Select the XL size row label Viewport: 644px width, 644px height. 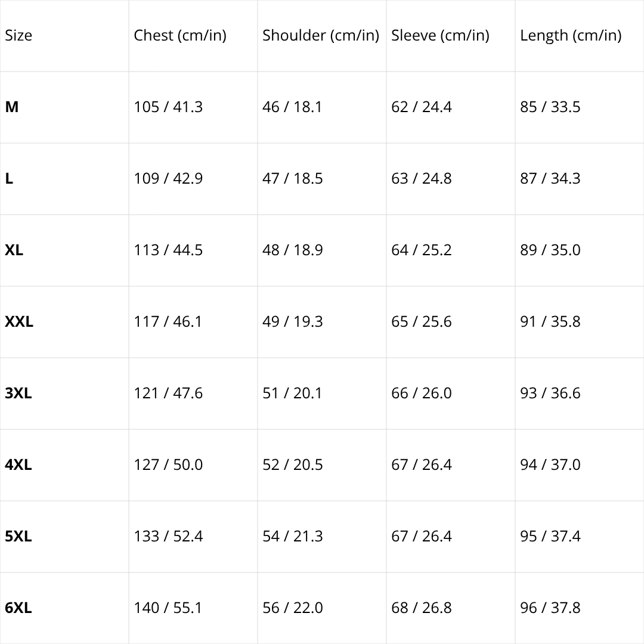[x=14, y=250]
